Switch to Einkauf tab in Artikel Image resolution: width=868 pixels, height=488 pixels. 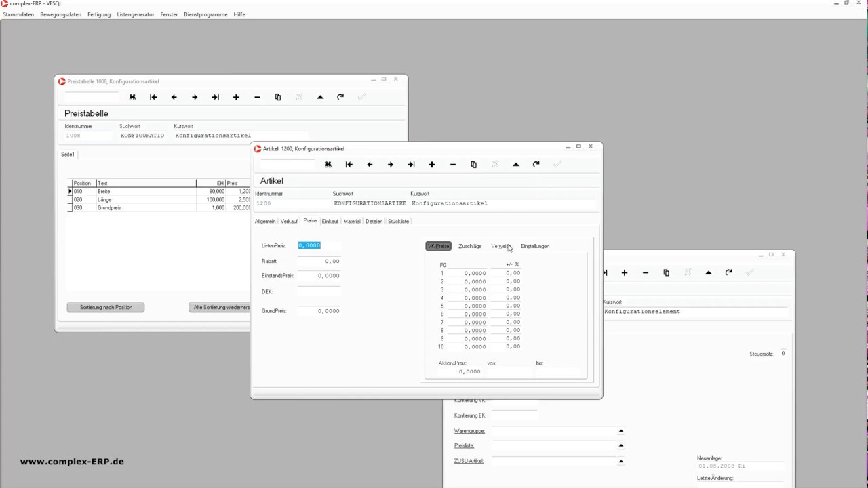tap(330, 221)
